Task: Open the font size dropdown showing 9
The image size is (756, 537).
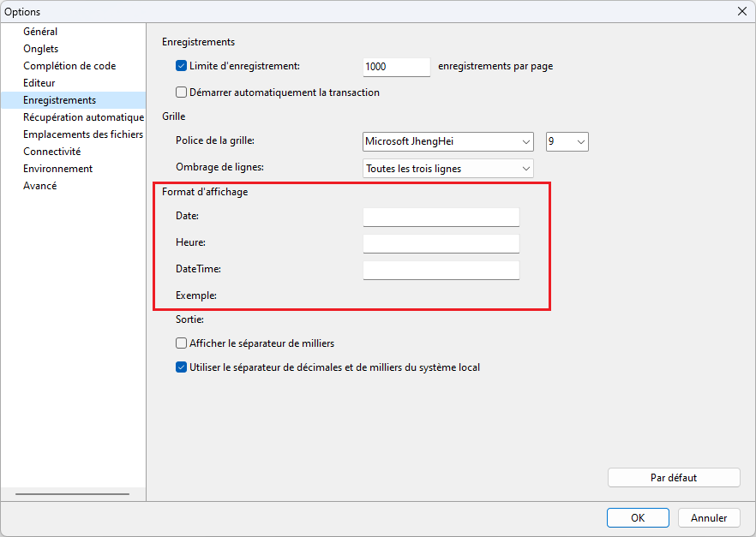Action: point(567,141)
